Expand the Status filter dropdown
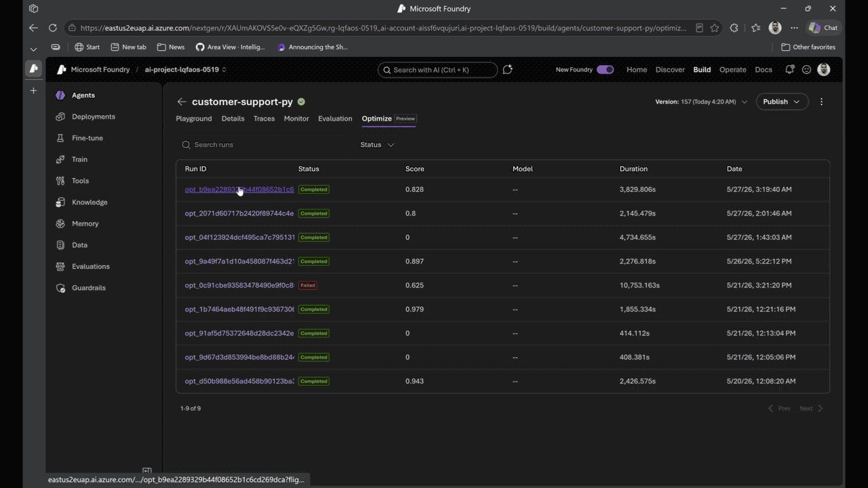 click(377, 144)
